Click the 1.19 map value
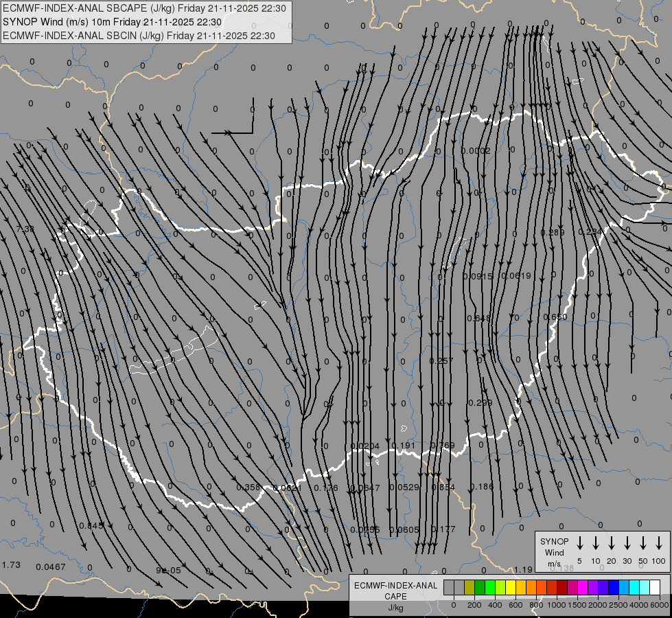672x618 pixels. 523,569
